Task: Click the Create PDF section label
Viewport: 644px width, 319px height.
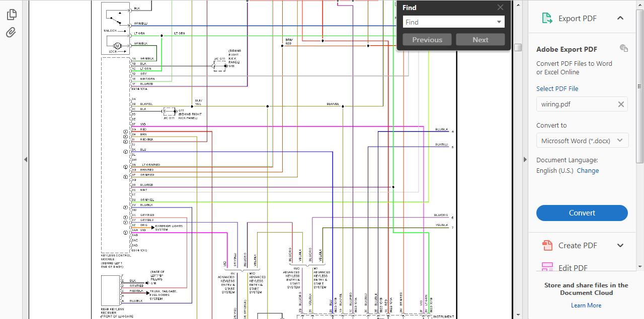Action: point(578,245)
